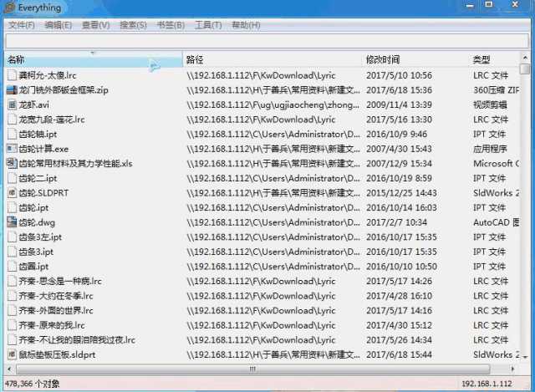Select zip icon of 龙门铣外部钣金框架.zip
The width and height of the screenshot is (535, 392).
pyautogui.click(x=12, y=89)
